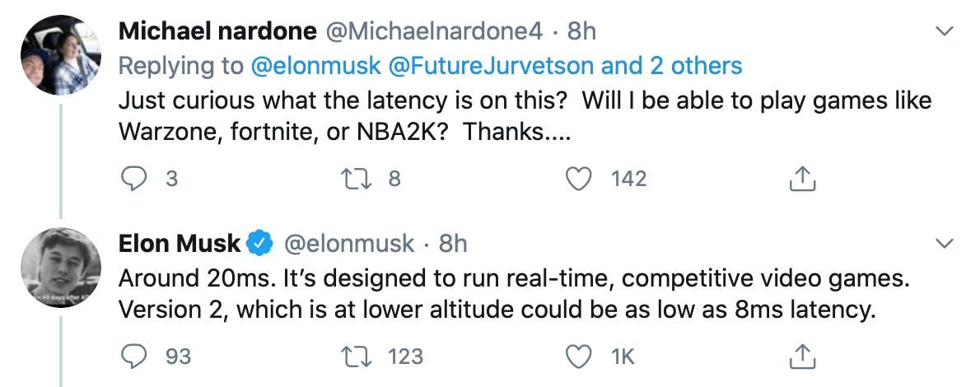This screenshot has height=387, width=980.
Task: Share Elon Musk's tweet
Action: (804, 356)
